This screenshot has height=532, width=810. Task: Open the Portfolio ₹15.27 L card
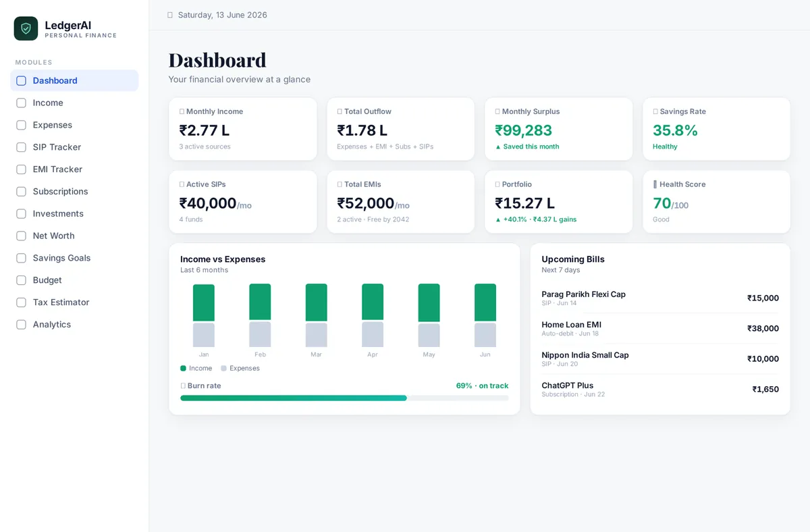pyautogui.click(x=559, y=202)
